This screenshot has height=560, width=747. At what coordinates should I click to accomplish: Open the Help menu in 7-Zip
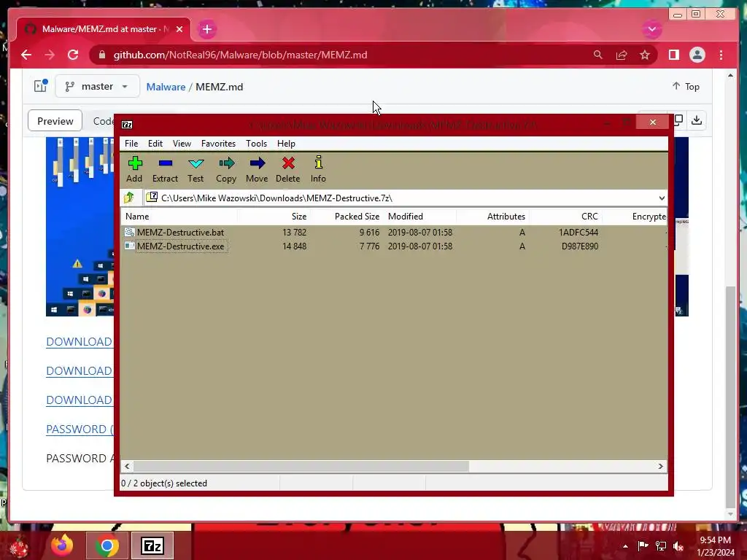286,144
